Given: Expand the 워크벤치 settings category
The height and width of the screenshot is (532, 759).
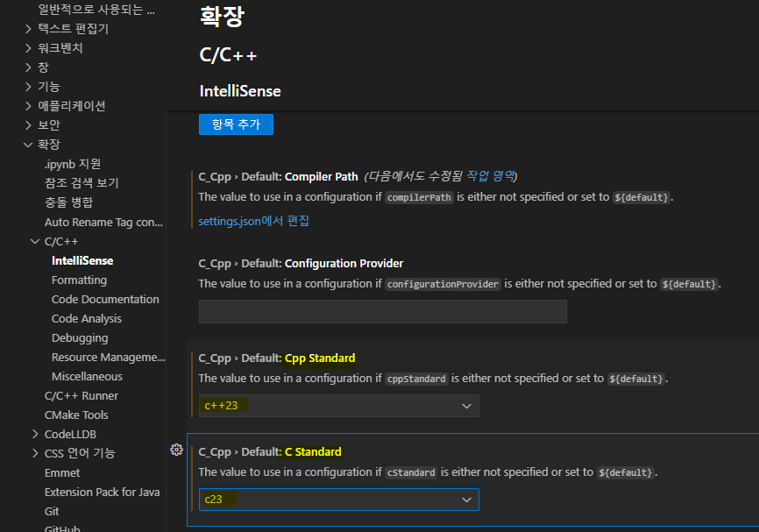Looking at the screenshot, I should pos(29,48).
